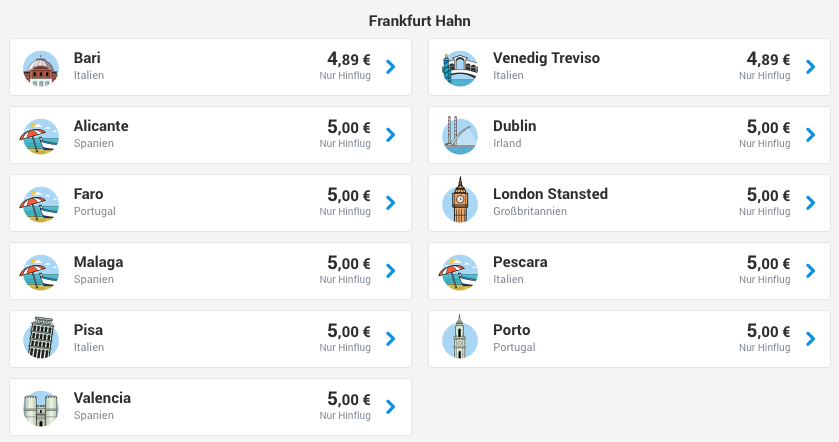Open Bari offer via its blue chevron

(391, 67)
